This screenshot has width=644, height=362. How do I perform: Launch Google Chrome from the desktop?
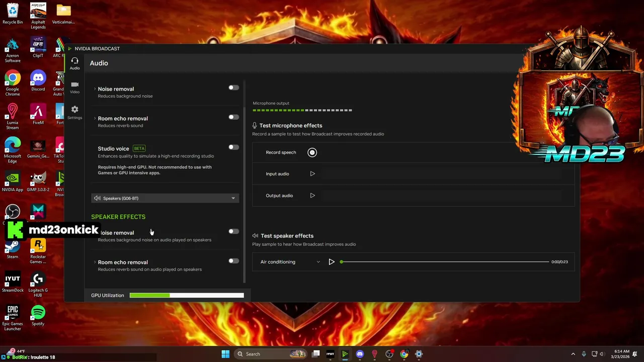tap(13, 83)
